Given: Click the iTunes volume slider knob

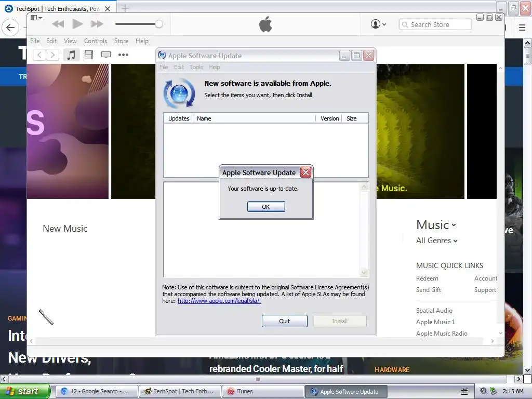Looking at the screenshot, I should (x=159, y=24).
